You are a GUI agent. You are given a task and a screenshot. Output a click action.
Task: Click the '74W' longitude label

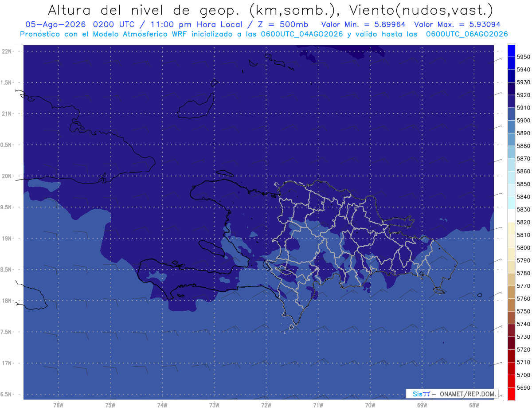point(162,405)
